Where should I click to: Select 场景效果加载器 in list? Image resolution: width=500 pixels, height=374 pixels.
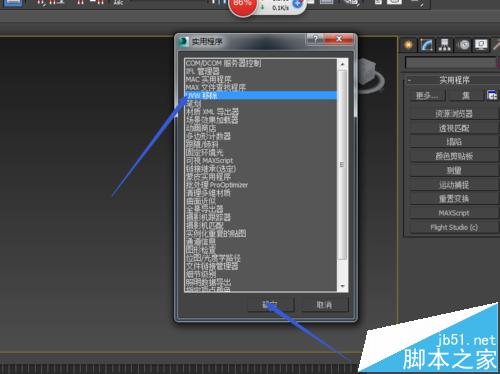coord(261,120)
